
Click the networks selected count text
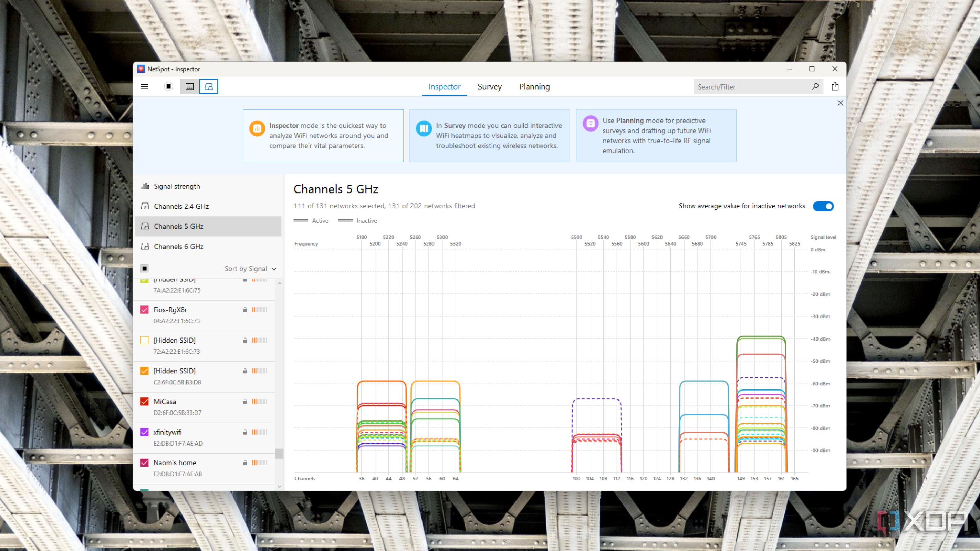384,206
